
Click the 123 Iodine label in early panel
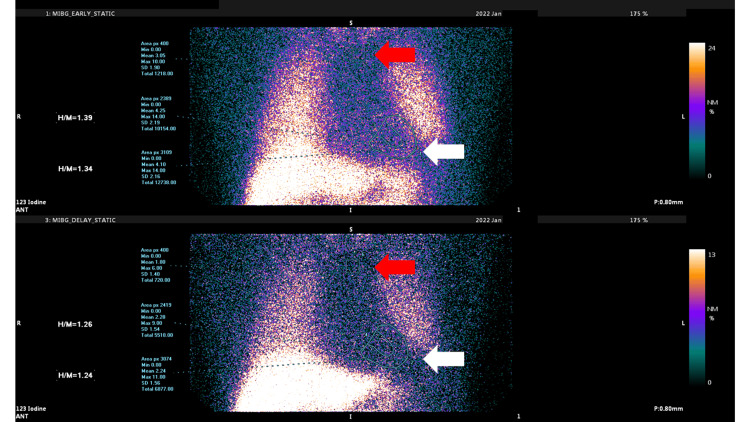[31, 202]
